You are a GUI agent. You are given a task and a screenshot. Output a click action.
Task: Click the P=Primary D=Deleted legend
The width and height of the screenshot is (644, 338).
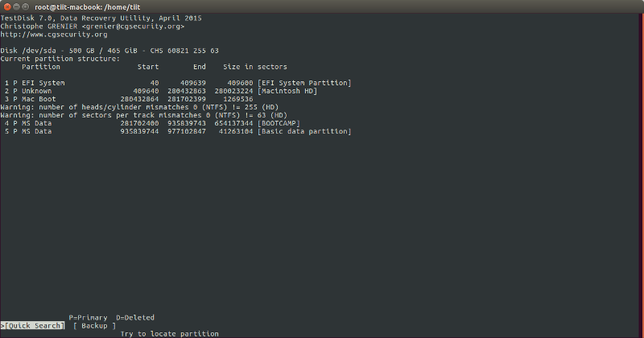(111, 317)
